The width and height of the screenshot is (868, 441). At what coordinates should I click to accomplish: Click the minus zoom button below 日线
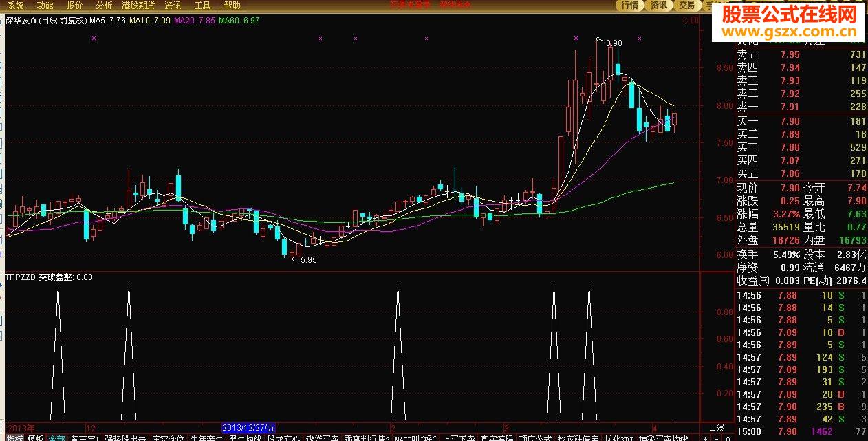click(716, 438)
